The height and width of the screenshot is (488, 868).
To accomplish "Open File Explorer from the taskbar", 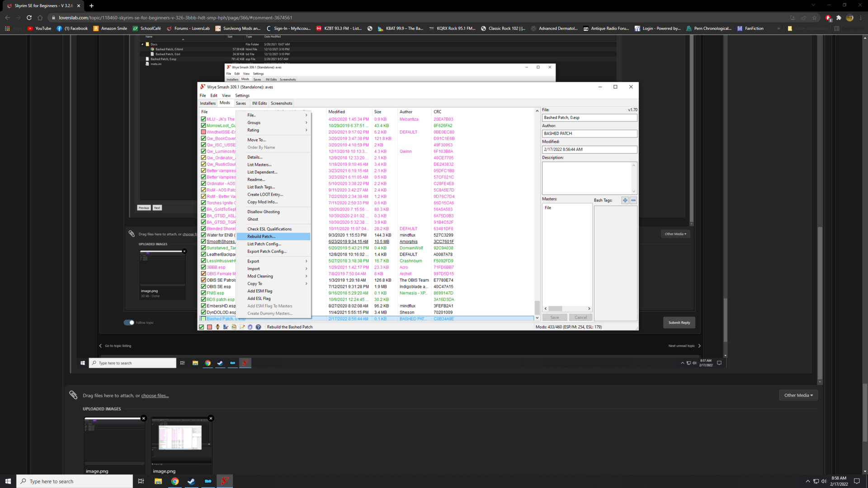I will (x=158, y=481).
